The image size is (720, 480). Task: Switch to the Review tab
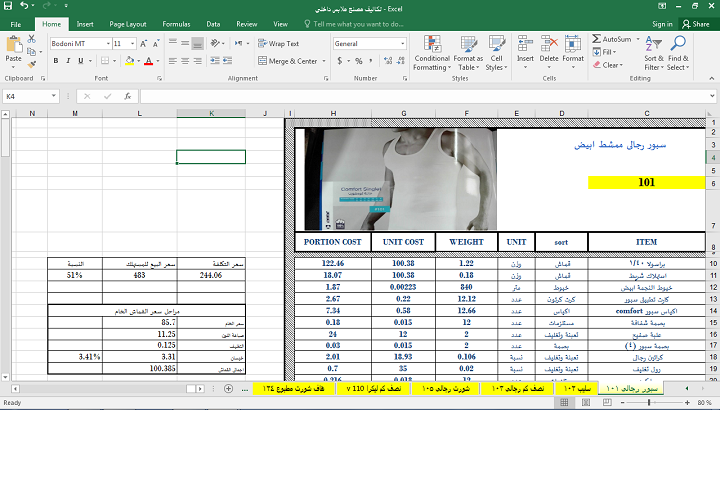tap(247, 24)
